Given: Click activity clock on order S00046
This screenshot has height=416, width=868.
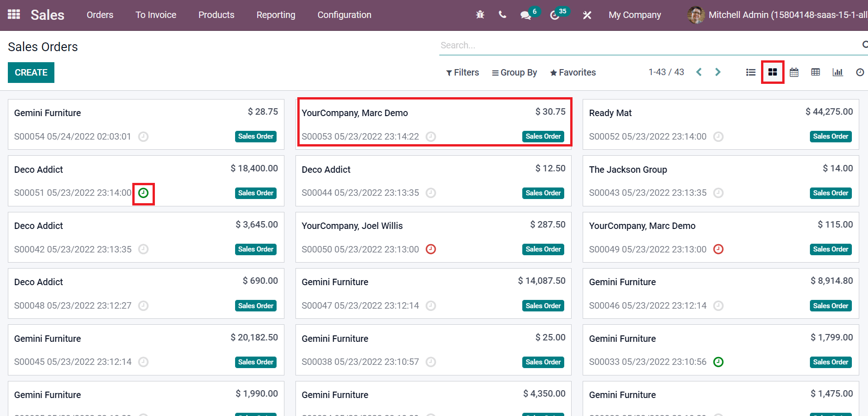Looking at the screenshot, I should 718,305.
